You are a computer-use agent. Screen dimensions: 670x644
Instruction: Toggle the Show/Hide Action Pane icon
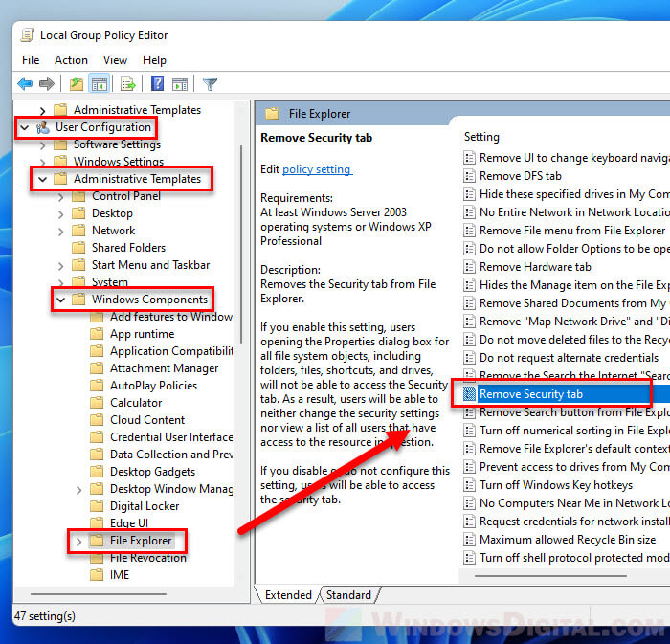coord(180,83)
